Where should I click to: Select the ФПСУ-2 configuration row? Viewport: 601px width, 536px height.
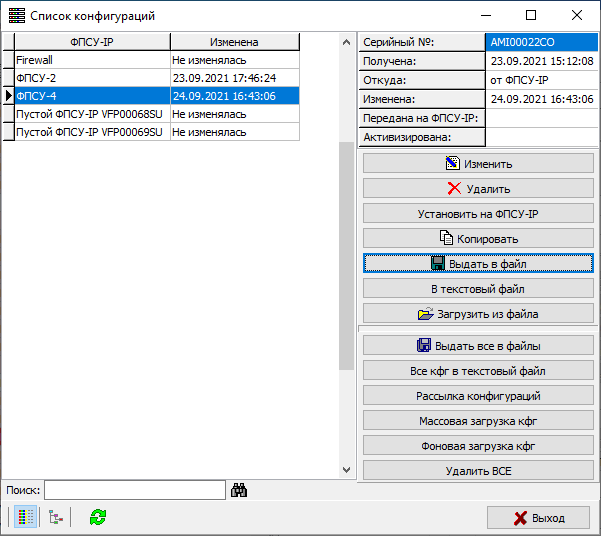92,78
